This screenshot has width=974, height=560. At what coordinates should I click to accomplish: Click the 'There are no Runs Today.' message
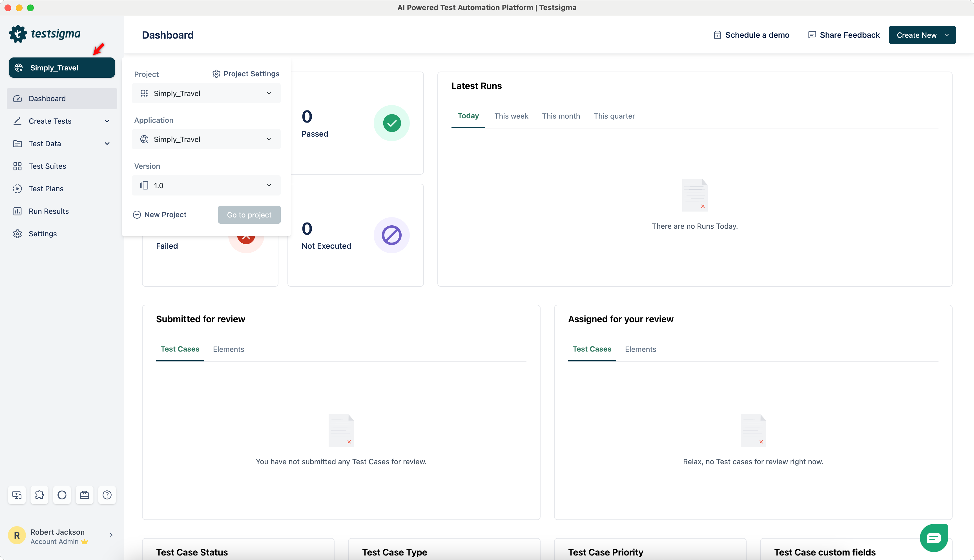695,226
